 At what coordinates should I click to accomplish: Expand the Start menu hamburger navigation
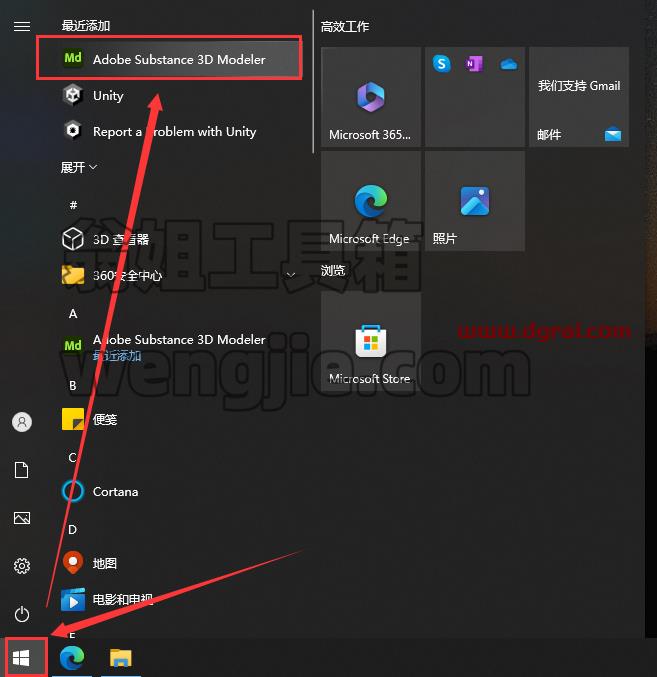22,27
